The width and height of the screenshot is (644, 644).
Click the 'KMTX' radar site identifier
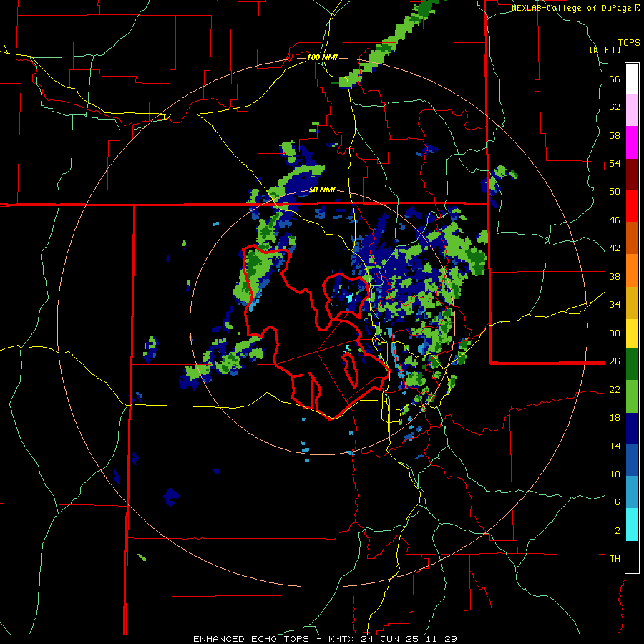tap(341, 639)
